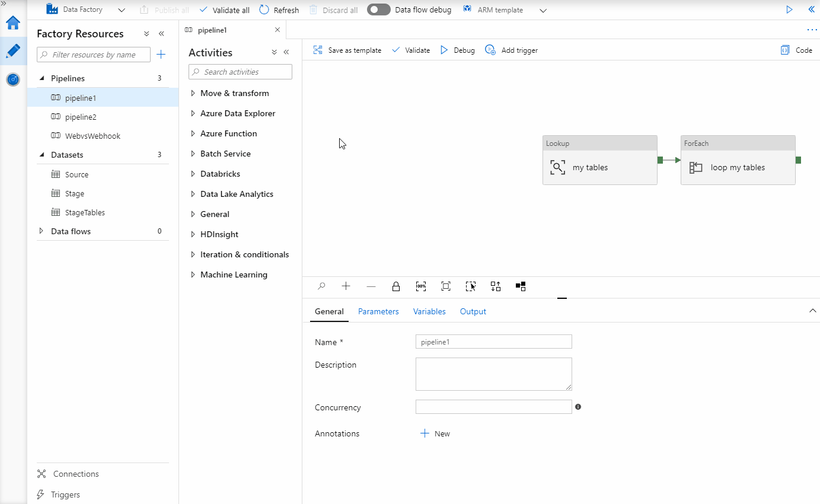Zoom the canvas to 100 percent

(x=421, y=286)
